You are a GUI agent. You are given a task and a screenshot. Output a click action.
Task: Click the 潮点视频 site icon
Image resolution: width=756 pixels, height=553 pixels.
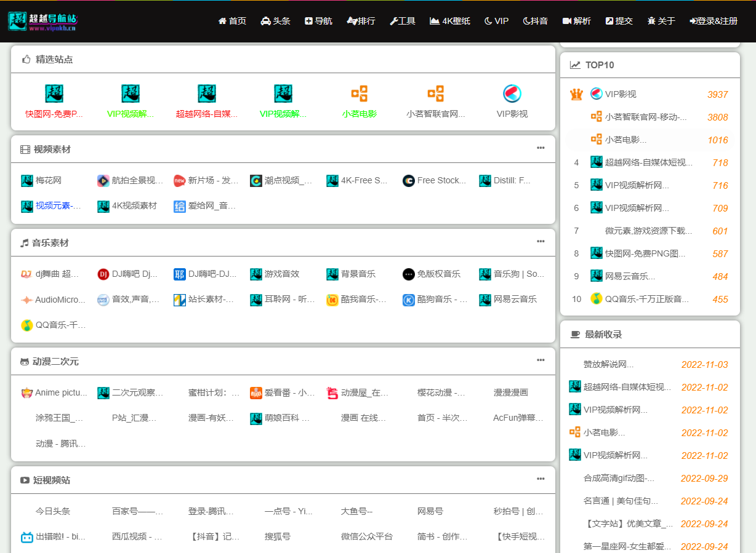[x=256, y=181]
